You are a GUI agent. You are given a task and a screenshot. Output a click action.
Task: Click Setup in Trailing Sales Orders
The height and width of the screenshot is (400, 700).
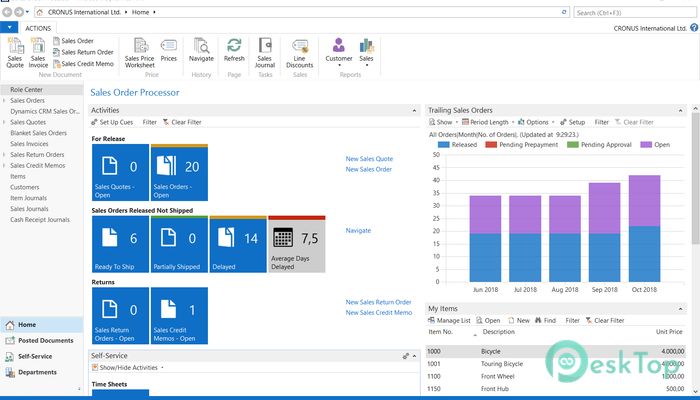point(572,122)
